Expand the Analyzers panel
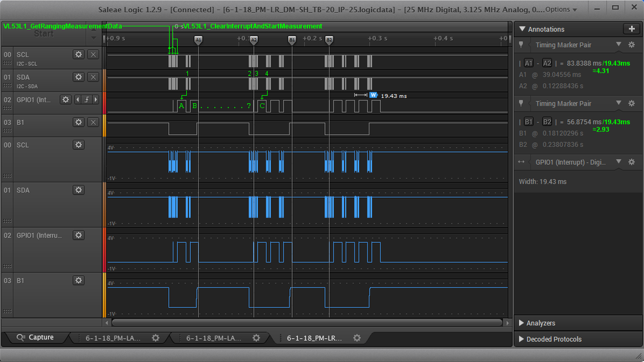The image size is (644, 362). pos(522,323)
